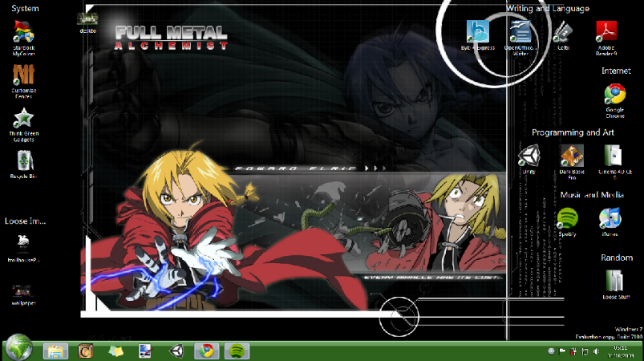
Task: Click the monitor icon on the taskbar
Action: pyautogui.click(x=146, y=351)
